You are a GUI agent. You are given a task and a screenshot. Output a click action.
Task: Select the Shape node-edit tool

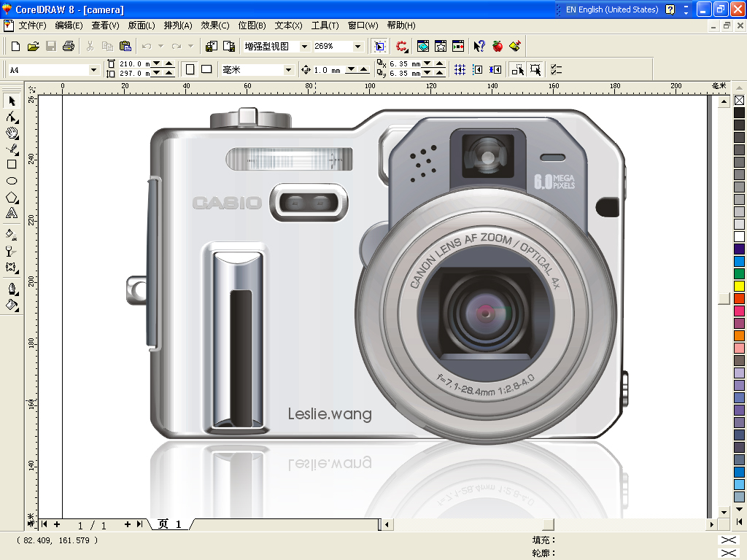12,117
